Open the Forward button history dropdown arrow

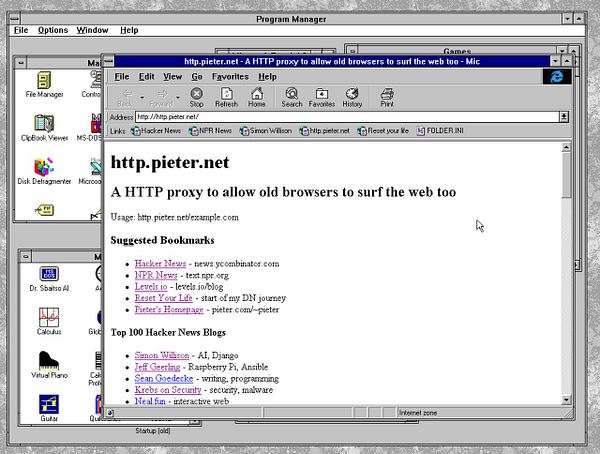coord(178,98)
